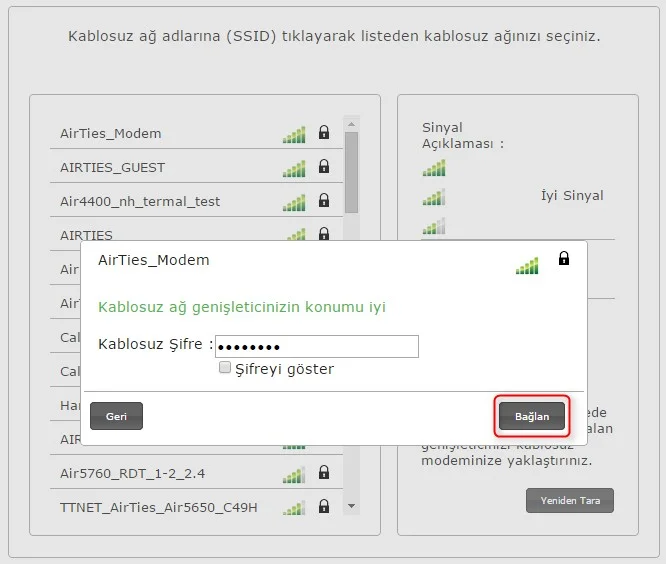Select AirTies_Modem in the network list

click(196, 133)
